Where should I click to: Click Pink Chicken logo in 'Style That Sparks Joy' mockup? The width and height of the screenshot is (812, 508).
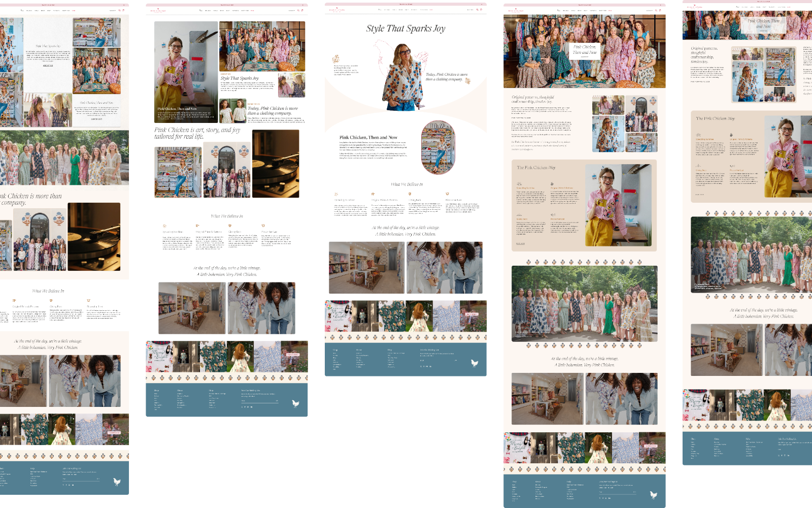[x=336, y=10]
